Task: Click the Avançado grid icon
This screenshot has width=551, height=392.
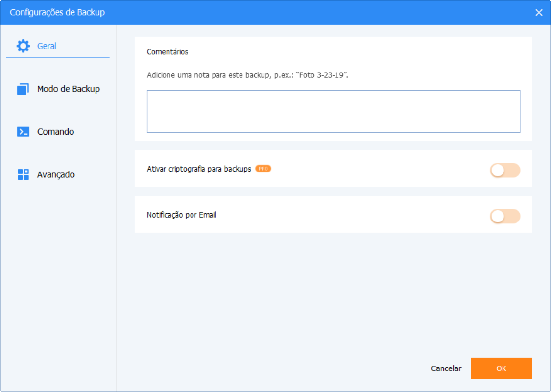Action: (x=23, y=175)
